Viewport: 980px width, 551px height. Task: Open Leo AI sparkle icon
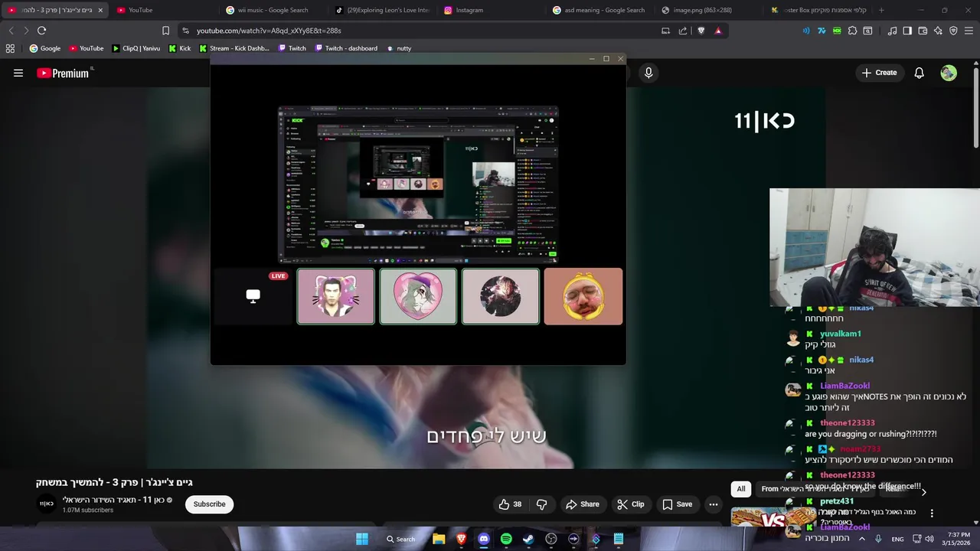click(x=938, y=31)
